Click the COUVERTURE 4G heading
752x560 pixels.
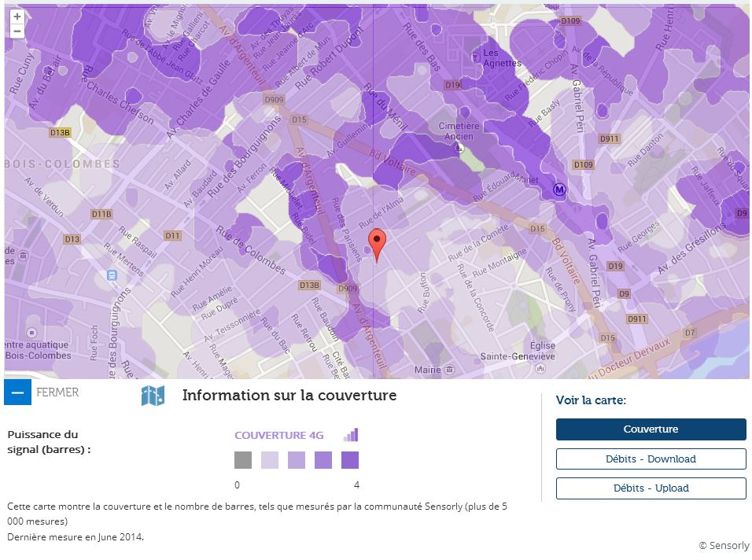pyautogui.click(x=278, y=435)
